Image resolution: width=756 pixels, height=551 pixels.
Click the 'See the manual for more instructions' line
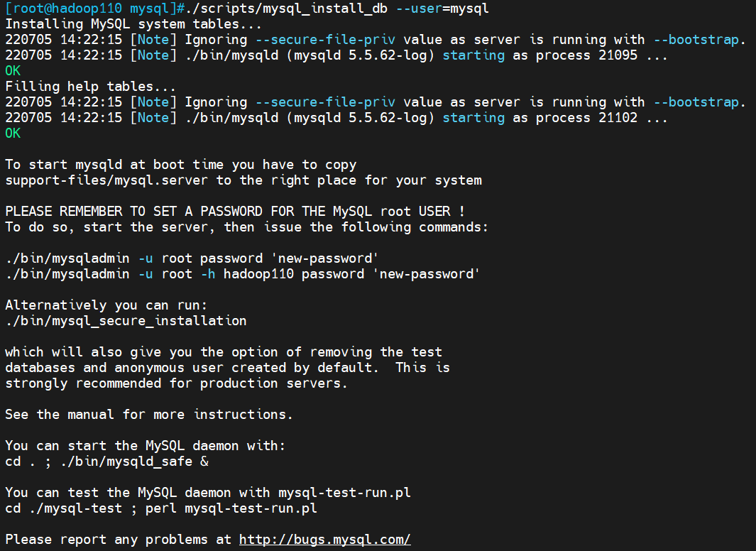[149, 415]
